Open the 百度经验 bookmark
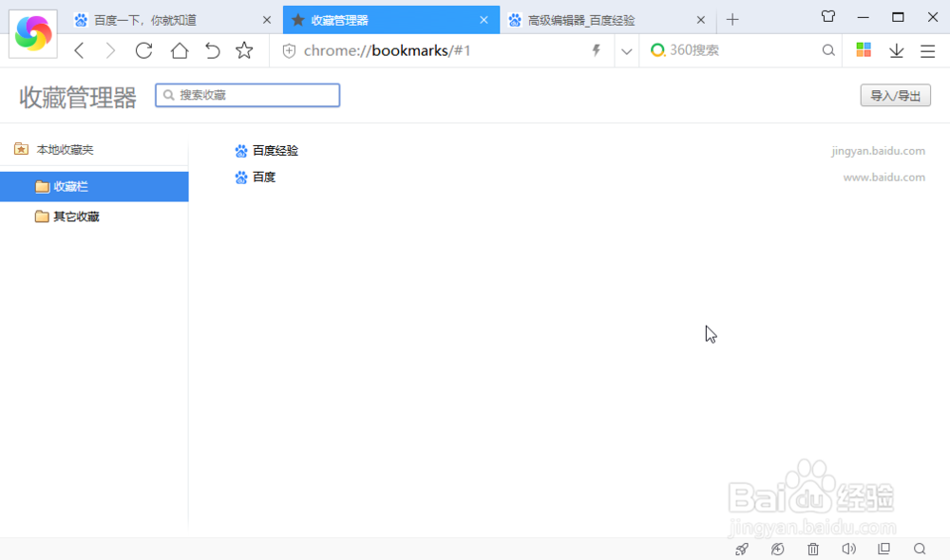Viewport: 950px width, 560px height. [x=275, y=151]
